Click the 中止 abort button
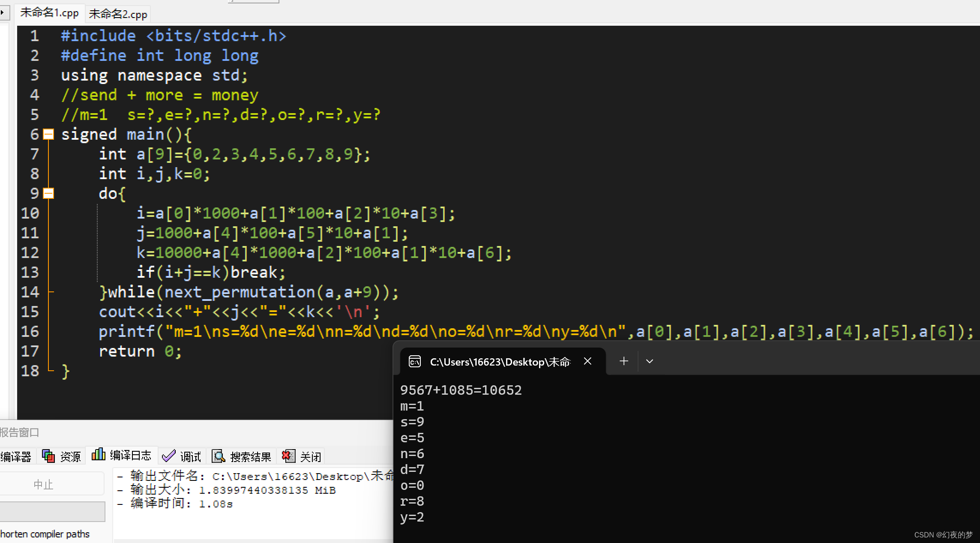 click(44, 484)
